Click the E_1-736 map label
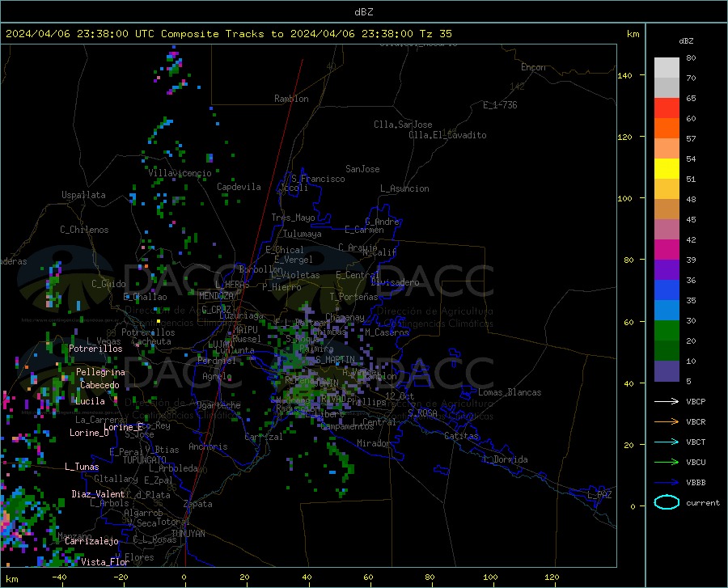This screenshot has height=588, width=728. 500,105
